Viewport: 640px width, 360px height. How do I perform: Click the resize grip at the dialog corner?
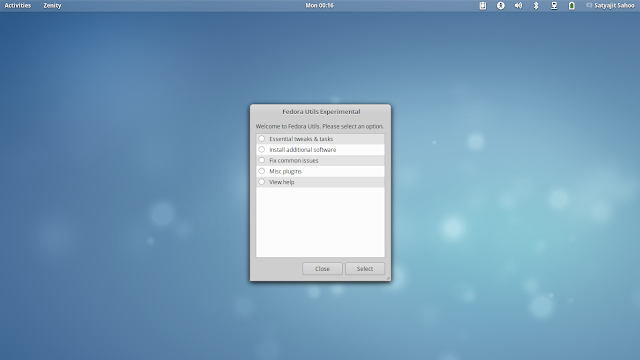coord(388,278)
